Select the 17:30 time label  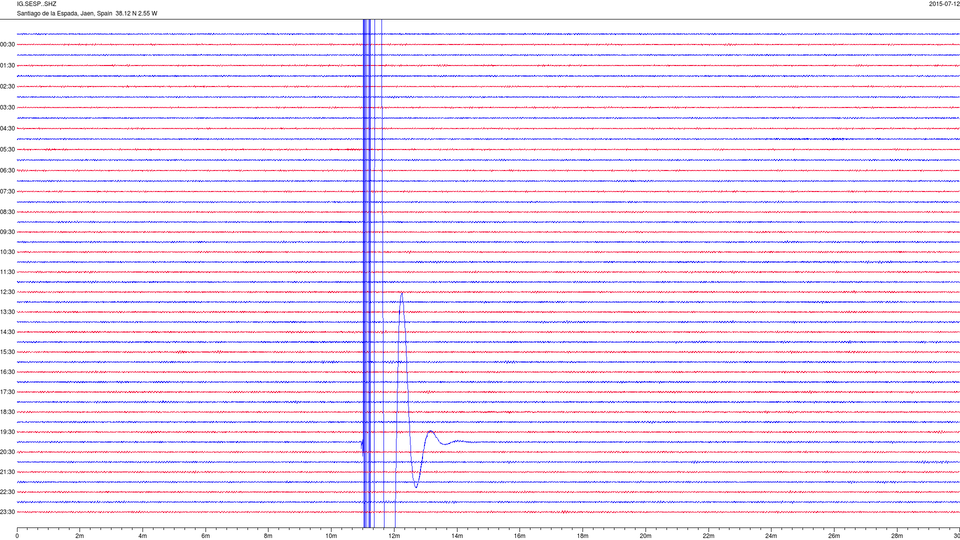pos(7,392)
